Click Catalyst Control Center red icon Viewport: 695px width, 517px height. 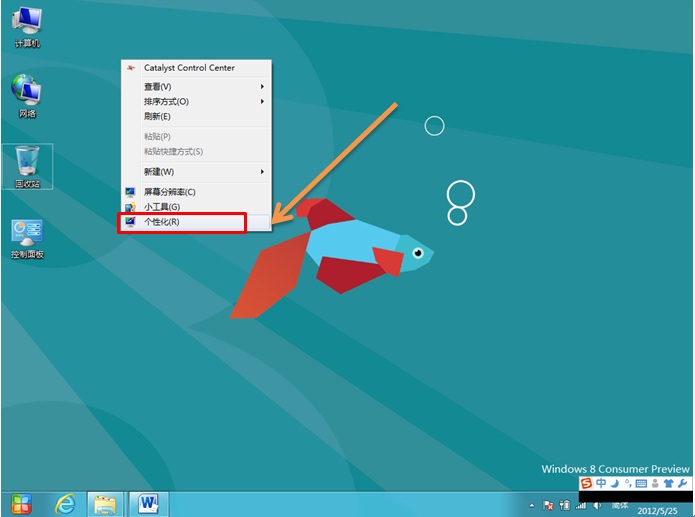[x=130, y=68]
